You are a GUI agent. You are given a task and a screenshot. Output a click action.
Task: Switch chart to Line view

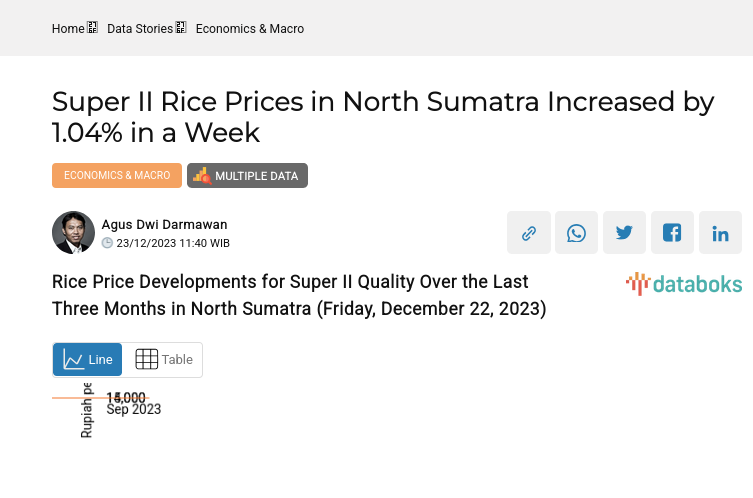(x=88, y=360)
